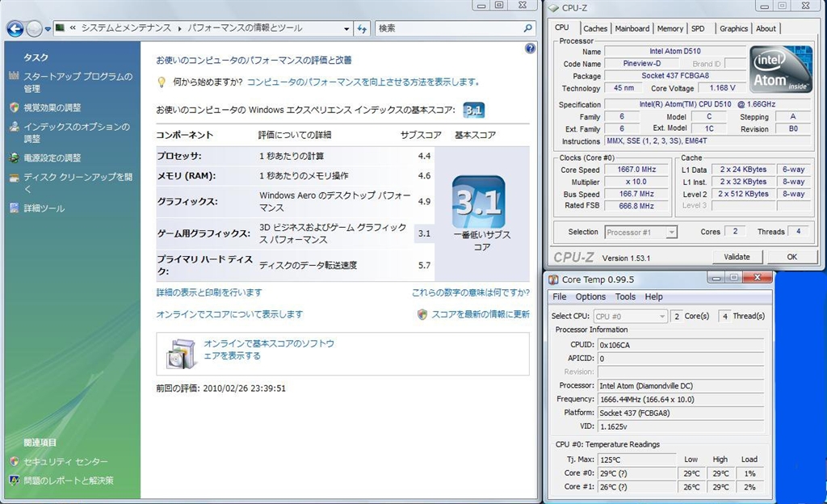Open the Options menu in Core Temp
Screen dimensions: 827x504
(x=590, y=296)
